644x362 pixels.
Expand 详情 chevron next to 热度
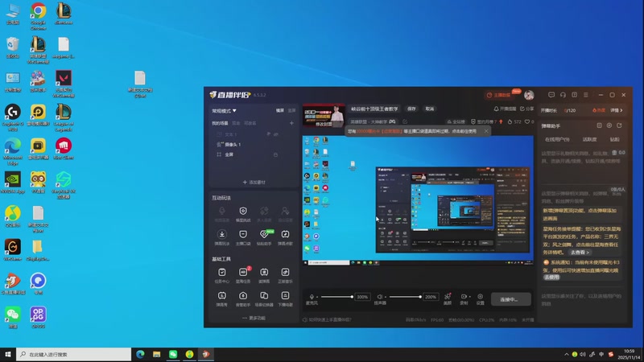tap(617, 110)
